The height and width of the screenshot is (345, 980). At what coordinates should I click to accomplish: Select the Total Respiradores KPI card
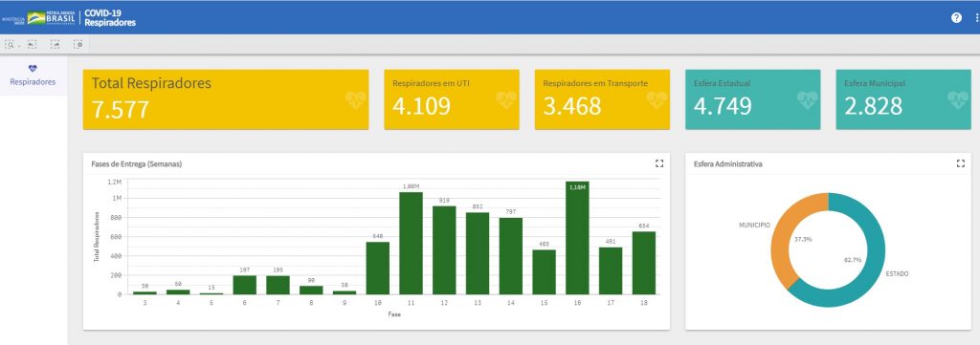pos(226,99)
